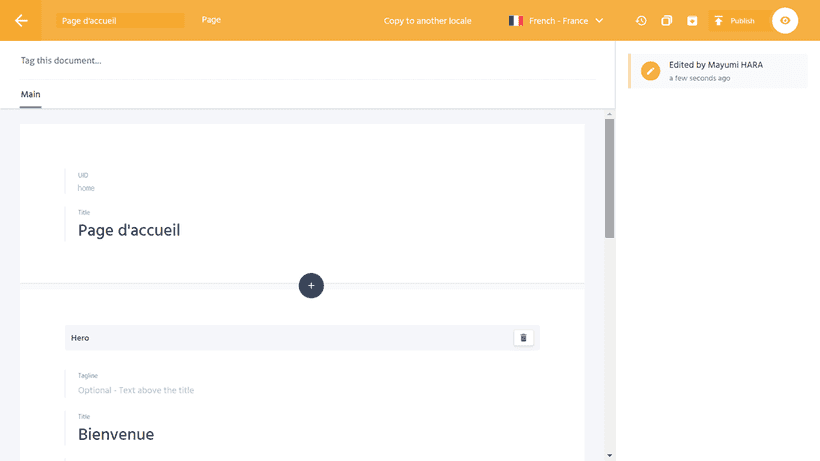Click the scrollbar up arrow

pos(609,114)
